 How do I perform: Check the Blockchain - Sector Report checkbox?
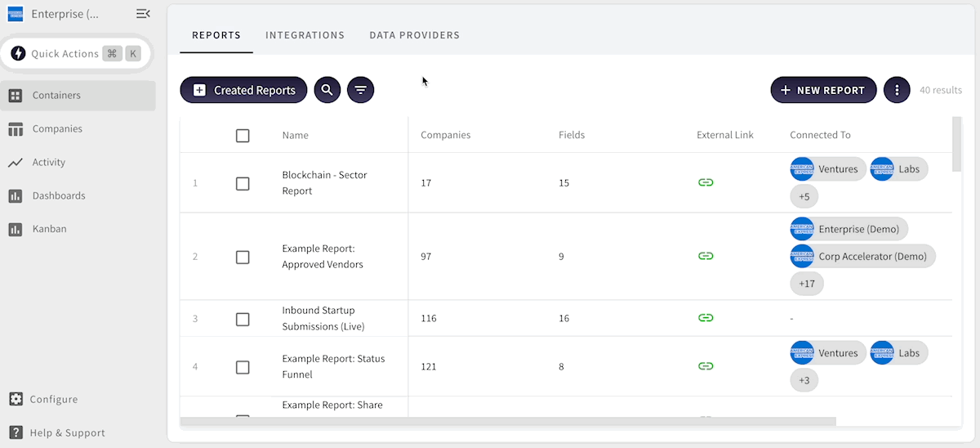point(243,183)
